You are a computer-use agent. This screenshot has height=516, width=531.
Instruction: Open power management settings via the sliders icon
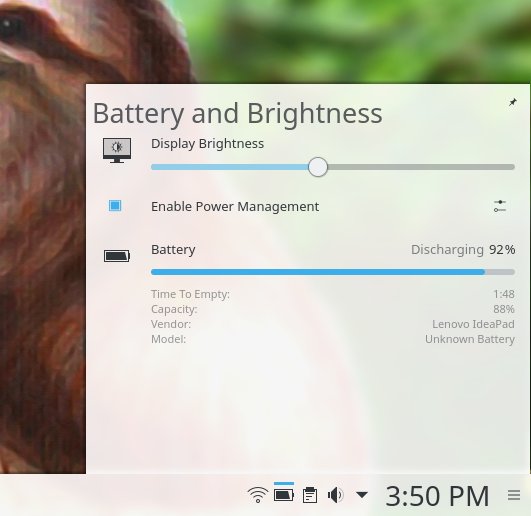500,206
